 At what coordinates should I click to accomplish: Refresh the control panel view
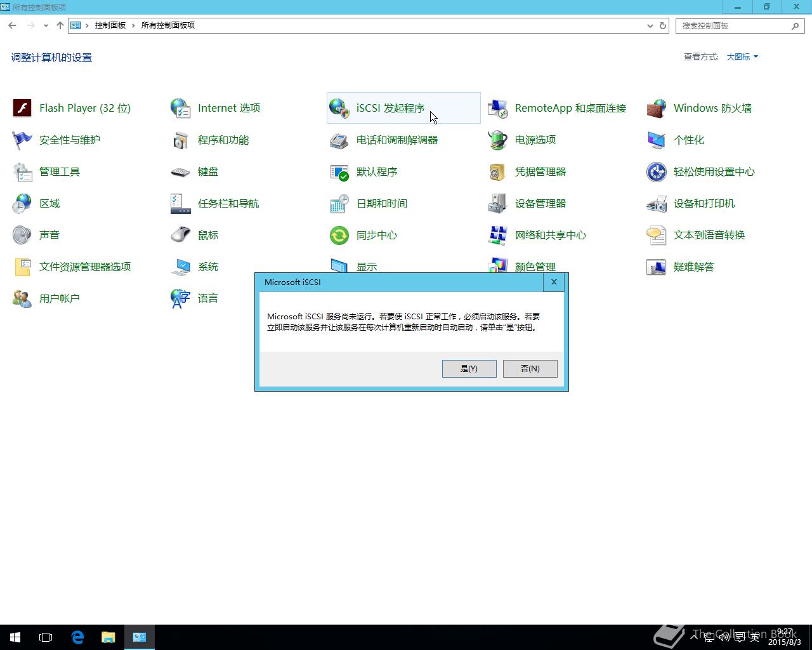[x=663, y=25]
